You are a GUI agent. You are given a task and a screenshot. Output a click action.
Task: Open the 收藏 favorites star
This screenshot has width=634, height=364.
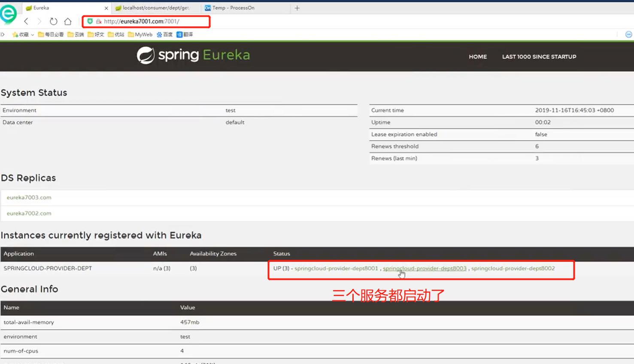click(15, 34)
